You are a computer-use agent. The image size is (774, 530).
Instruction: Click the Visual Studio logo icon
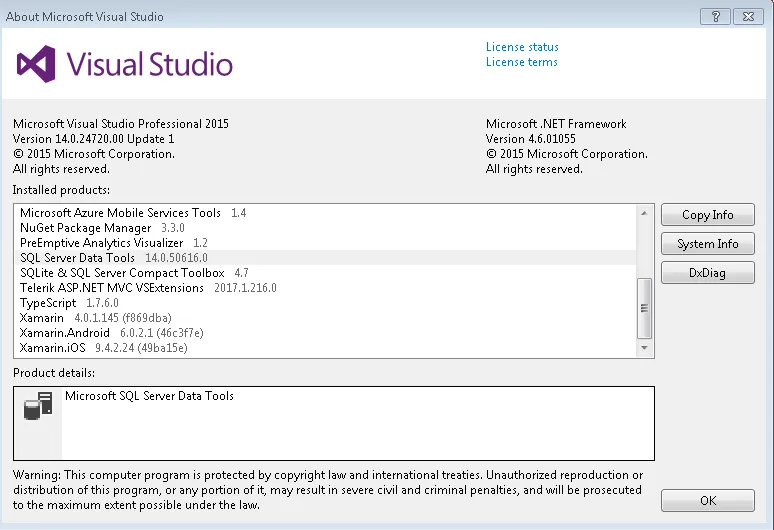36,64
